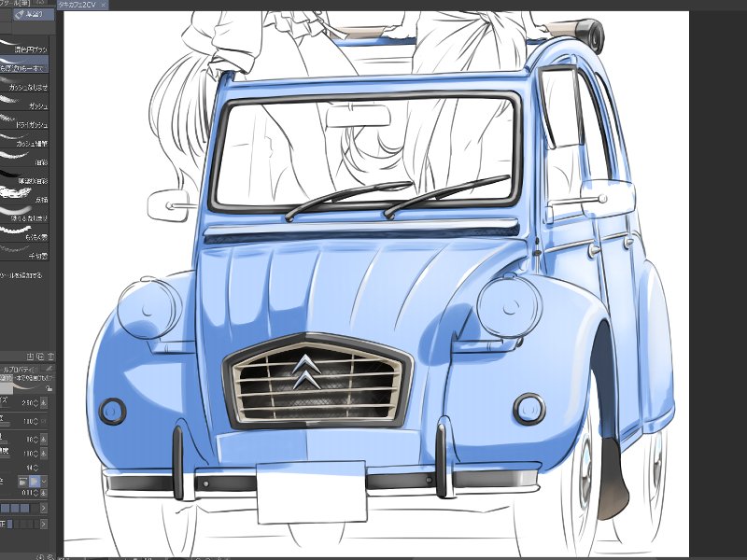The height and width of the screenshot is (560, 747).
Task: Select the 油彩 brush
Action: 24,158
